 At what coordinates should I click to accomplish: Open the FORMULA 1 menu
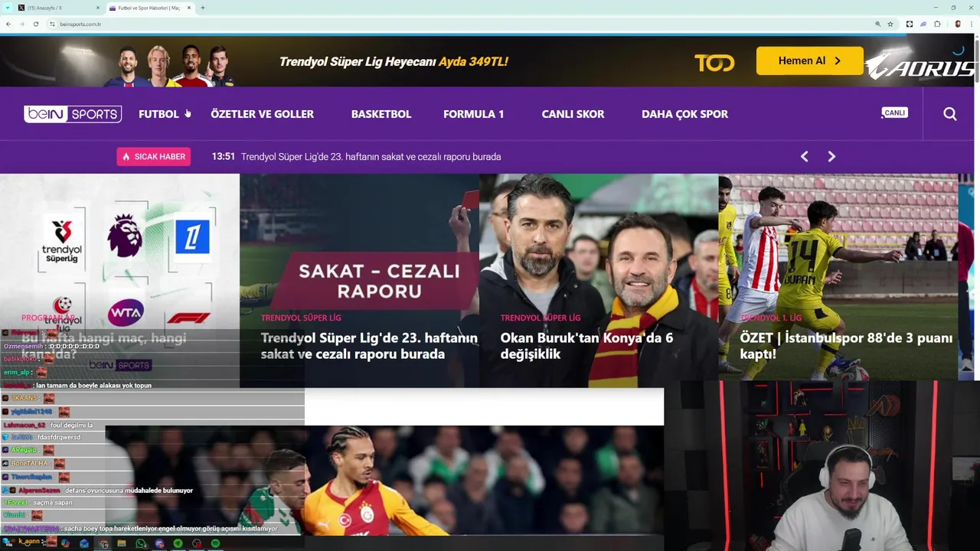click(473, 114)
